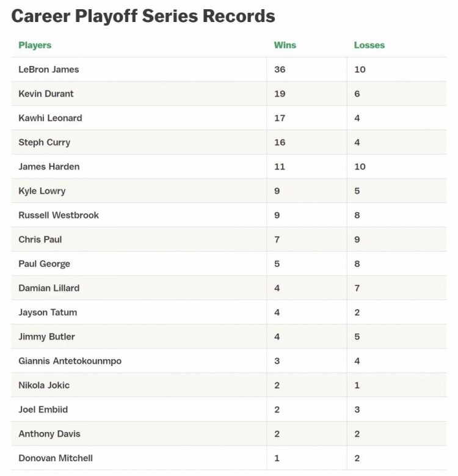The image size is (458, 476).
Task: Sort by the Wins column header
Action: coord(285,45)
